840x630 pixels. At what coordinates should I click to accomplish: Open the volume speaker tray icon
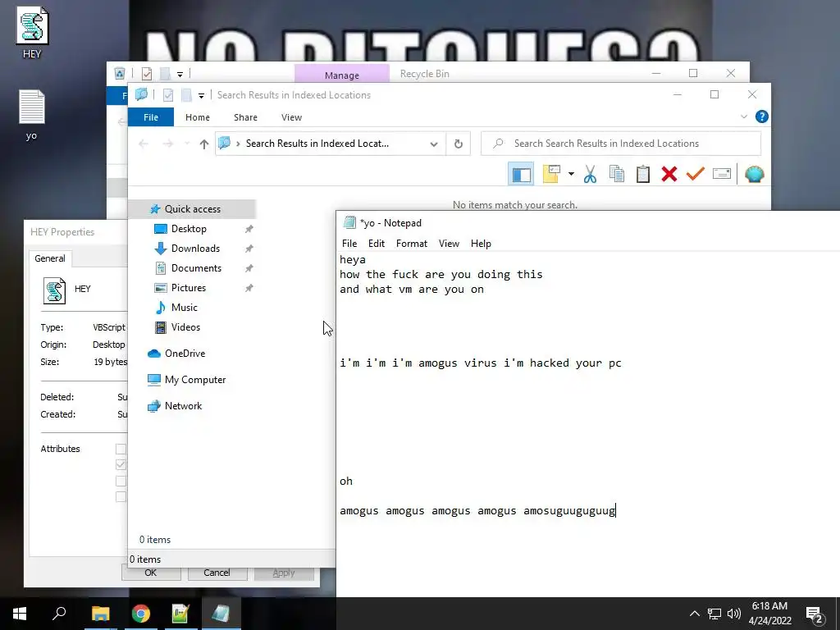[734, 614]
